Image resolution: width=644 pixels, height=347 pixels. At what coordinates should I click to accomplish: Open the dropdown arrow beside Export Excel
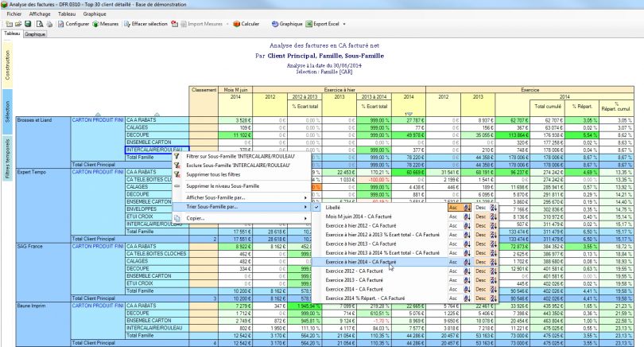pos(344,24)
